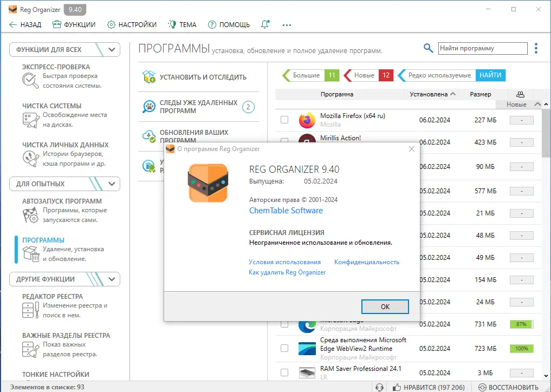Click the usage indicator for Mozilla Firefox

click(x=522, y=120)
